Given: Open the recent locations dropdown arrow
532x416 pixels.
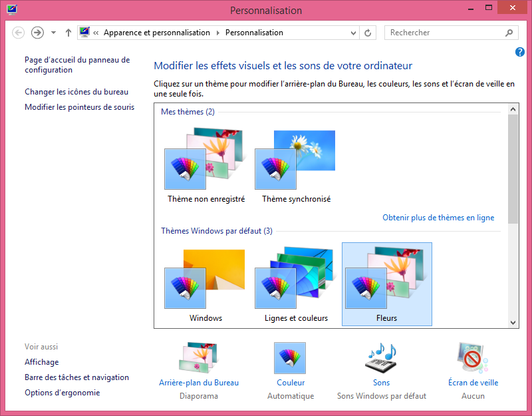Looking at the screenshot, I should [x=53, y=33].
